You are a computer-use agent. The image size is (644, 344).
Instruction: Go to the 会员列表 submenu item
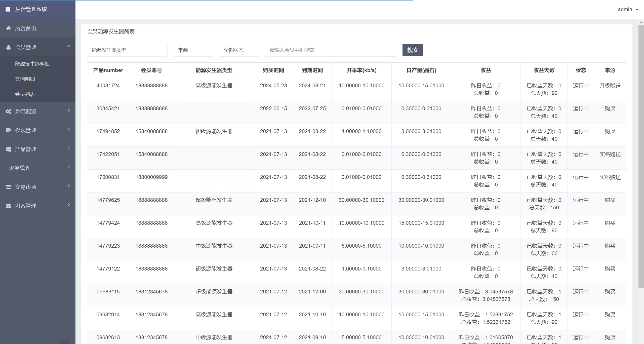pyautogui.click(x=25, y=94)
